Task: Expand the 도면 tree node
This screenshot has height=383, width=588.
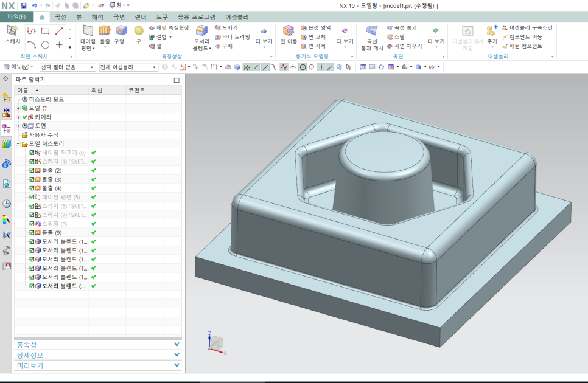Action: (18, 126)
